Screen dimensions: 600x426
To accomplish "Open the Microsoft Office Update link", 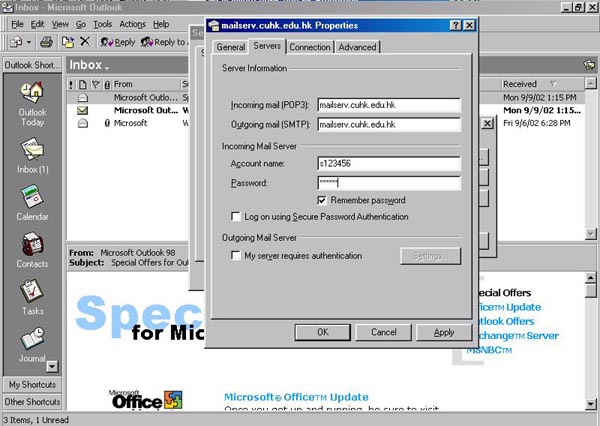I will pyautogui.click(x=296, y=397).
